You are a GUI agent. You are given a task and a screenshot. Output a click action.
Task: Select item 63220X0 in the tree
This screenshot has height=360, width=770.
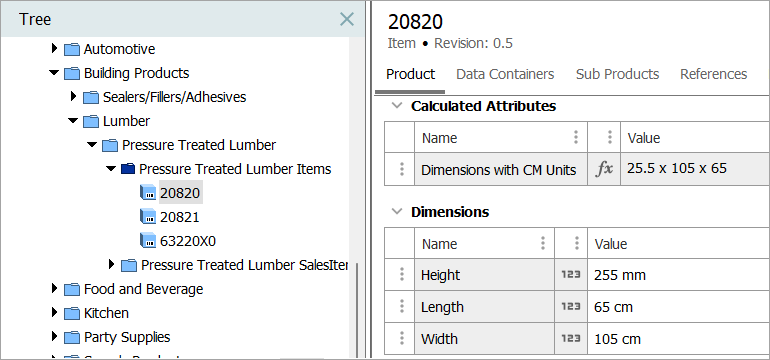(188, 241)
